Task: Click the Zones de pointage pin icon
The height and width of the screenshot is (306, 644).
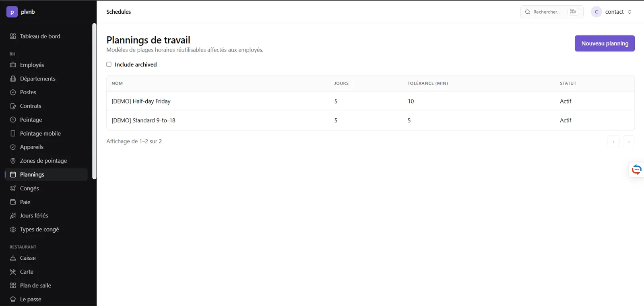Action: tap(13, 161)
